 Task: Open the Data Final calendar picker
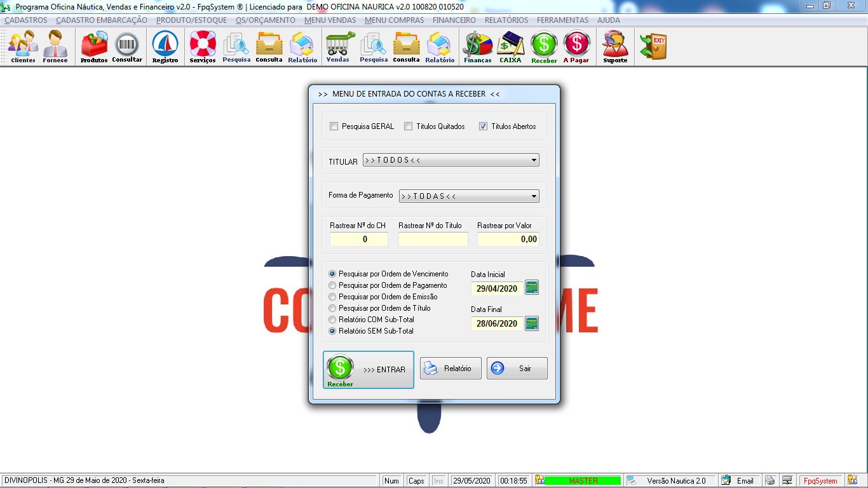(x=532, y=323)
